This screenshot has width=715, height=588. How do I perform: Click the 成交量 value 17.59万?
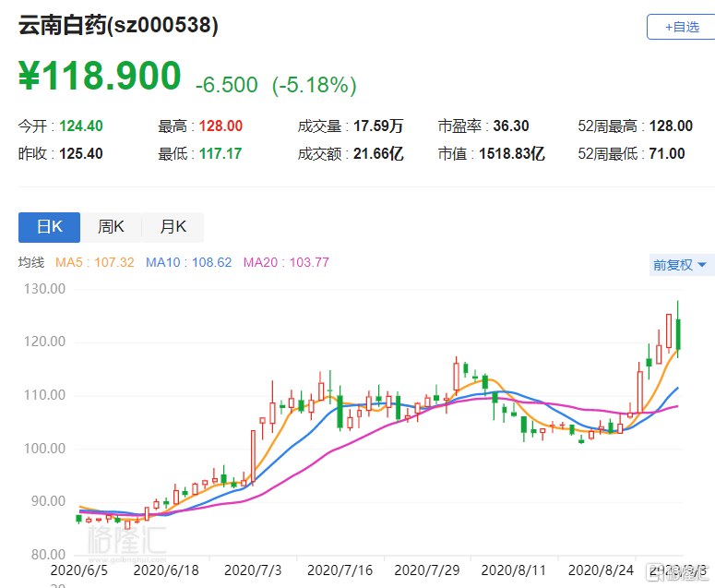378,126
